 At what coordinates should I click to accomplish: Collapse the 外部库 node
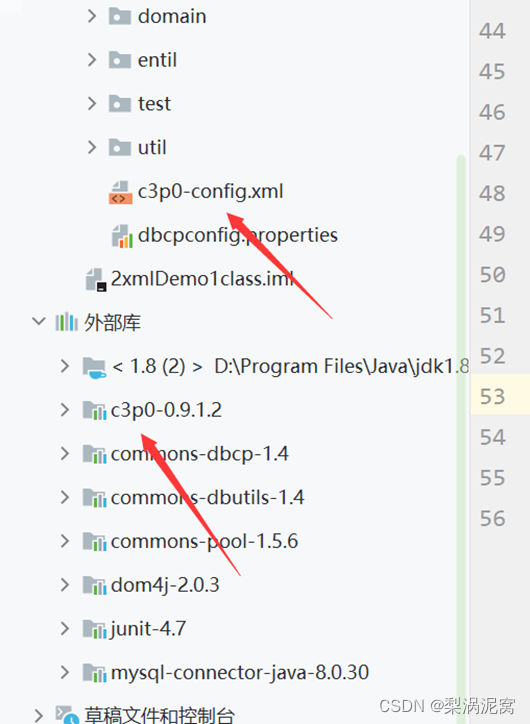point(39,321)
